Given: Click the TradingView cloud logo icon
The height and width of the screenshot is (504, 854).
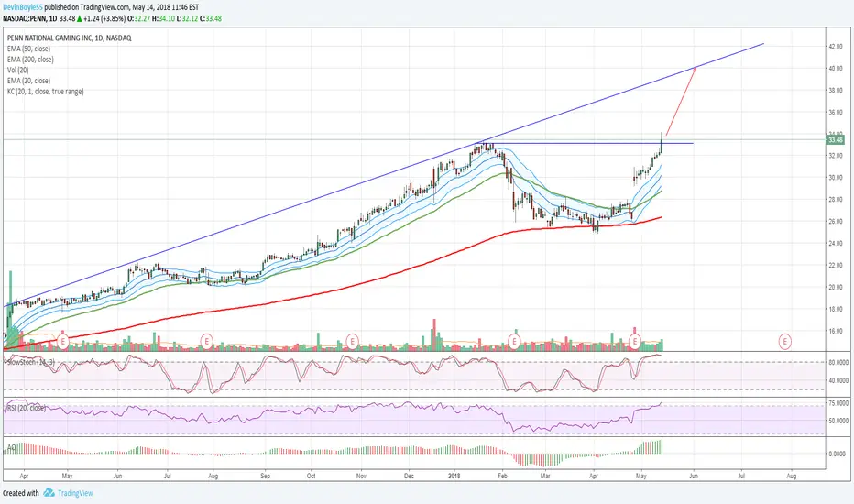Looking at the screenshot, I should coord(49,493).
